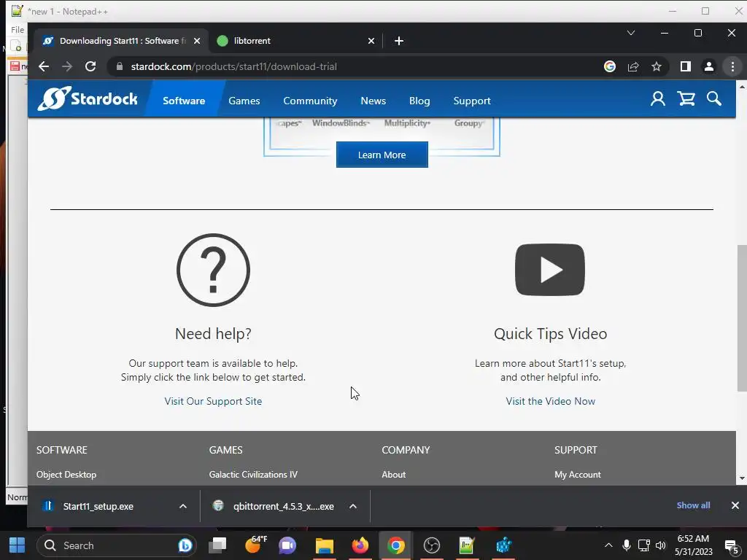Open the Support menu item
This screenshot has width=747, height=560.
point(472,101)
